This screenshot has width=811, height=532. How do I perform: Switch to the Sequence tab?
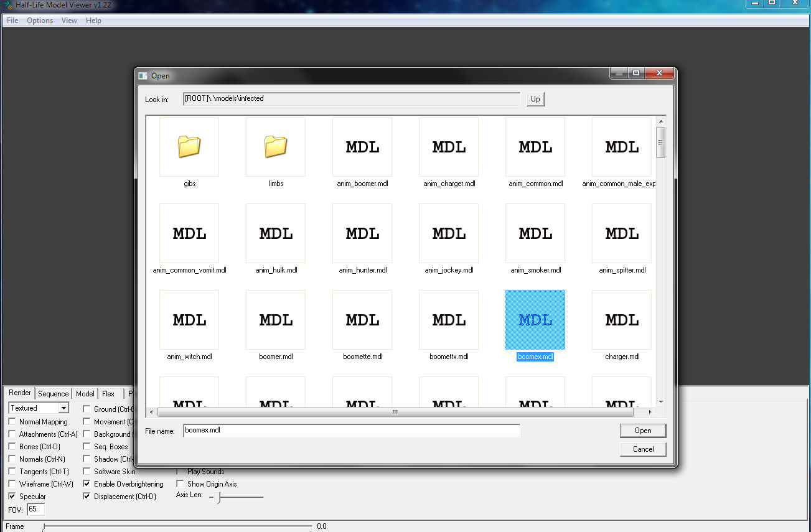pos(54,394)
